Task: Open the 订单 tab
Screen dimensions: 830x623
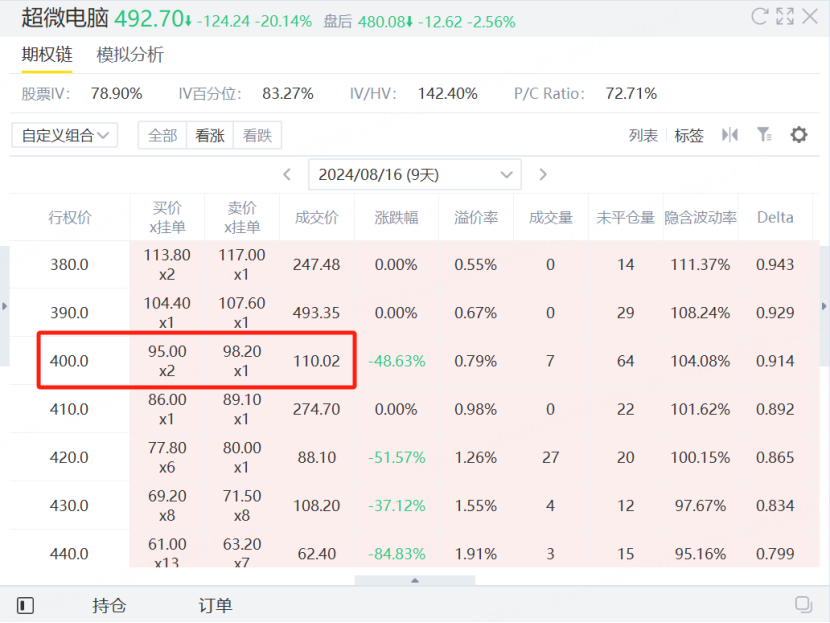Action: (215, 605)
